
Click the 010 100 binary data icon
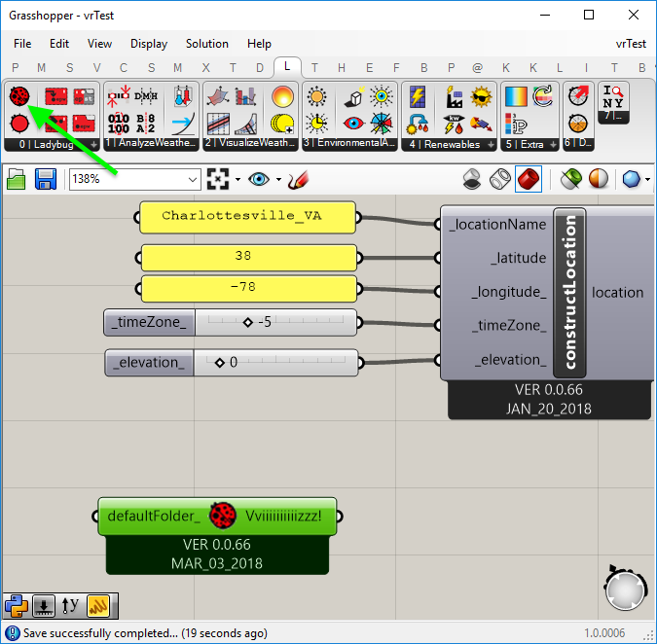tap(119, 124)
